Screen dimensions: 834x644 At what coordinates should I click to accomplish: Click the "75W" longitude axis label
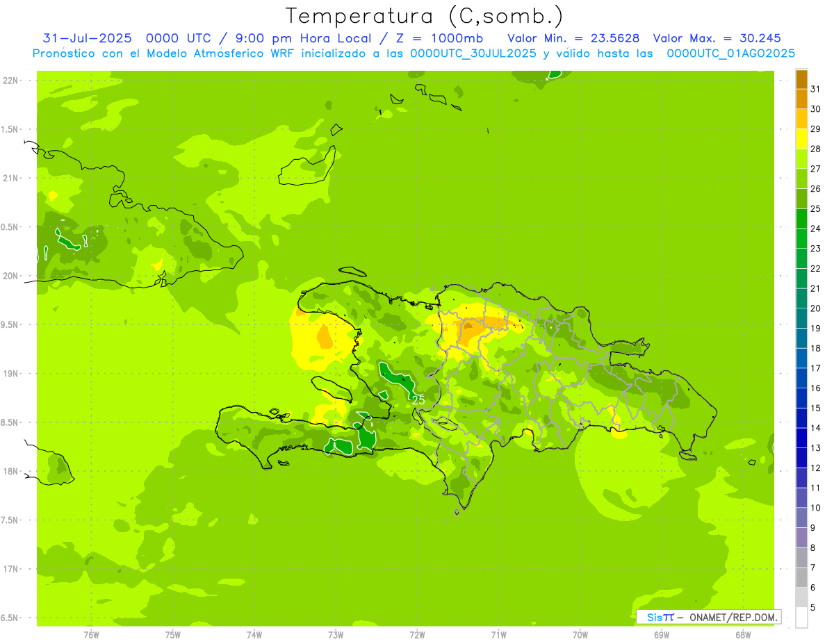[x=172, y=634]
